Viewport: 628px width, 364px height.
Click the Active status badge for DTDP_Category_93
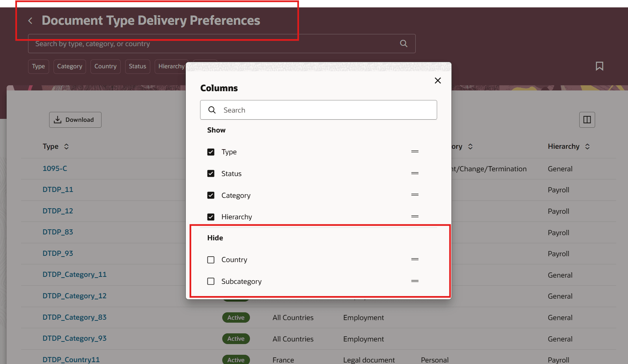[x=236, y=339]
